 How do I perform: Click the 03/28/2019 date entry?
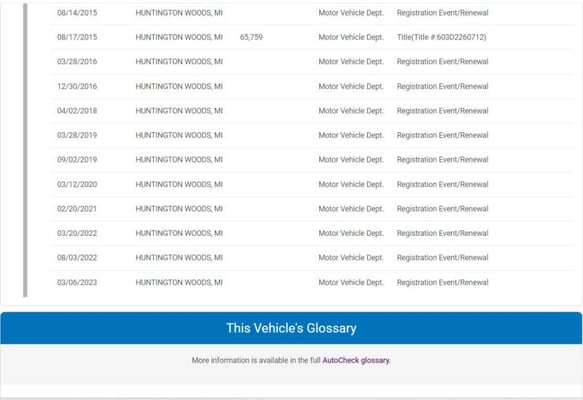[77, 135]
